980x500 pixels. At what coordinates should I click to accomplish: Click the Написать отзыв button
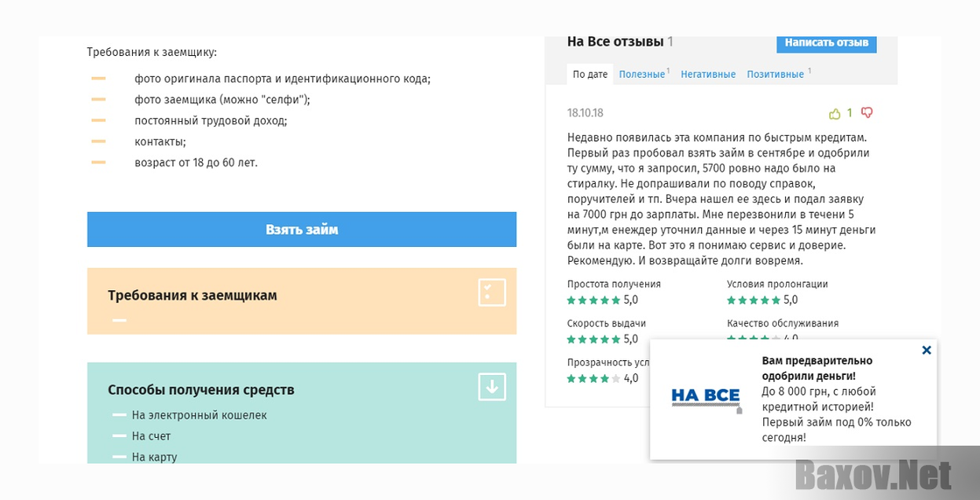point(826,43)
